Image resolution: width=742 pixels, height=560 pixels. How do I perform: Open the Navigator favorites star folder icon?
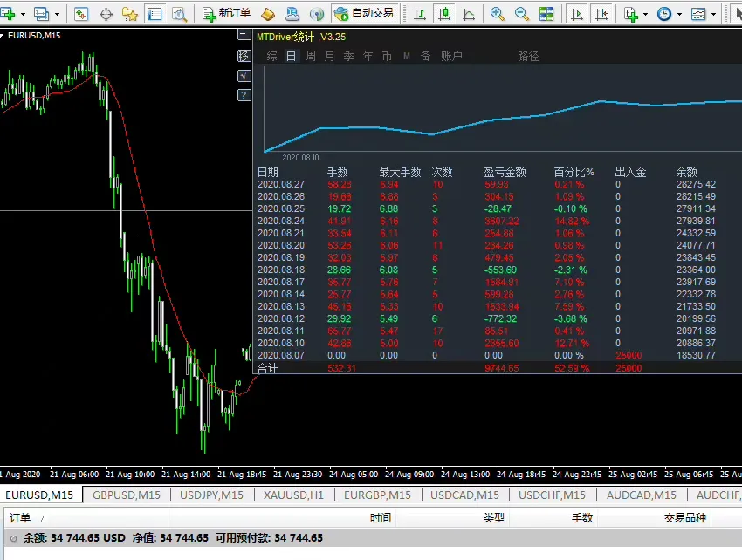click(130, 14)
